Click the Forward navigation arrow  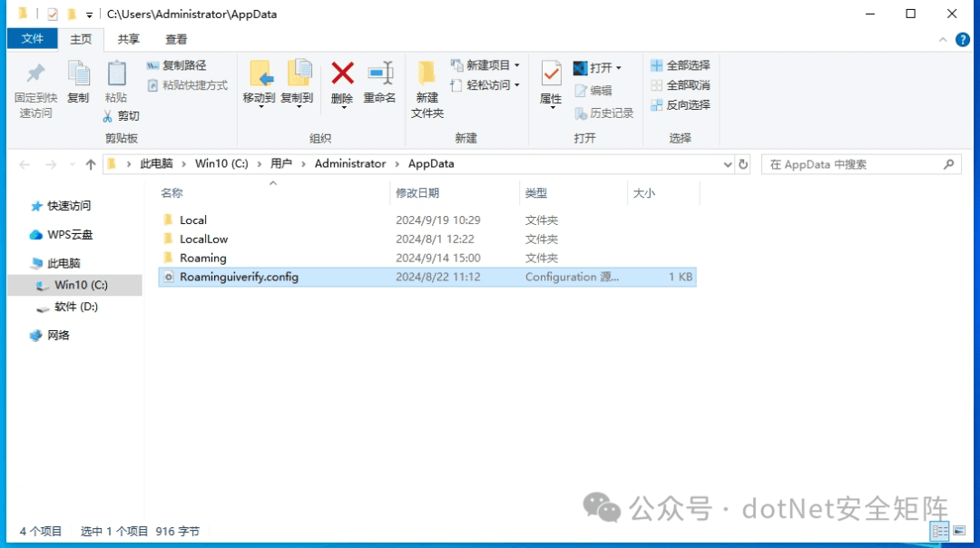tap(51, 164)
